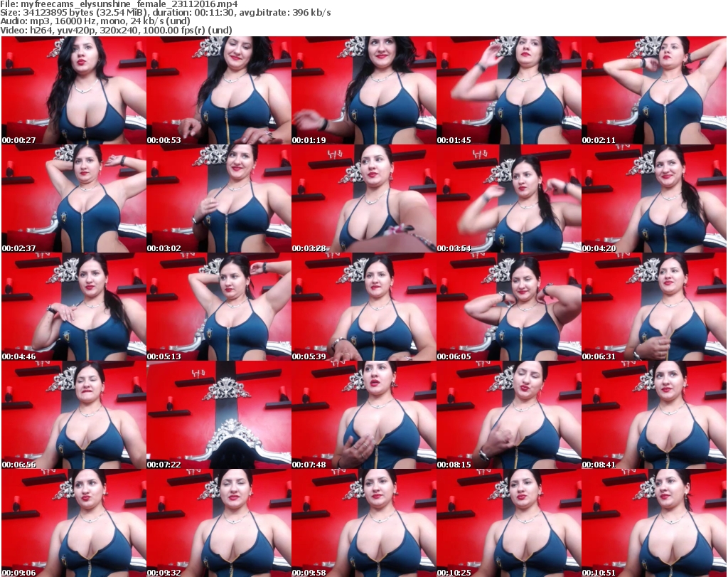The image size is (728, 577).
Task: Click the thumbnail stamped 00:03:28
Action: coord(364,198)
